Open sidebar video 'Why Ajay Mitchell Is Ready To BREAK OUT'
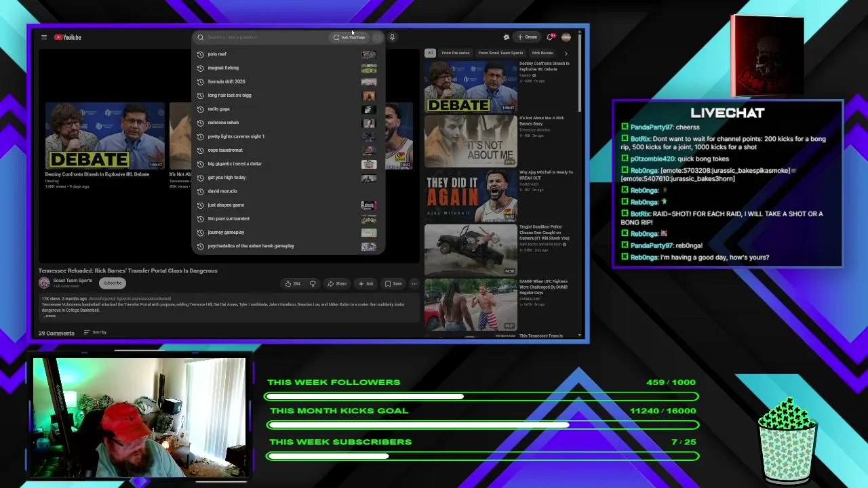 pos(546,175)
